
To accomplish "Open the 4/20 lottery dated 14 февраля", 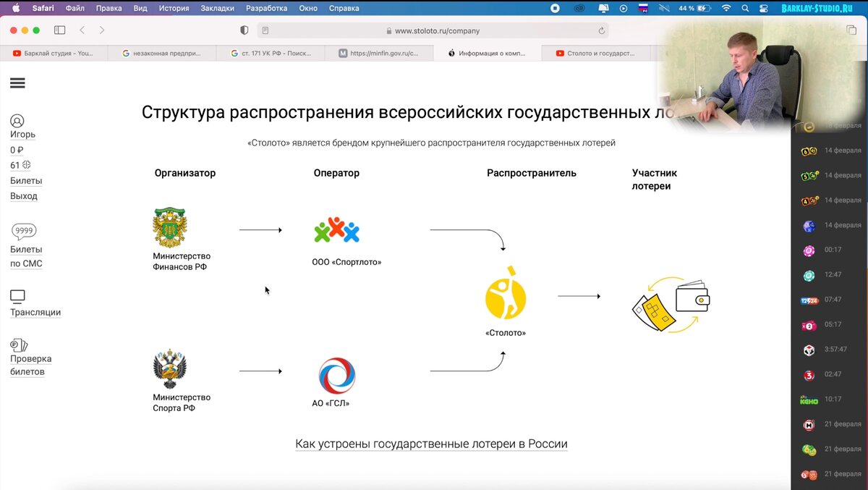I will 809,200.
